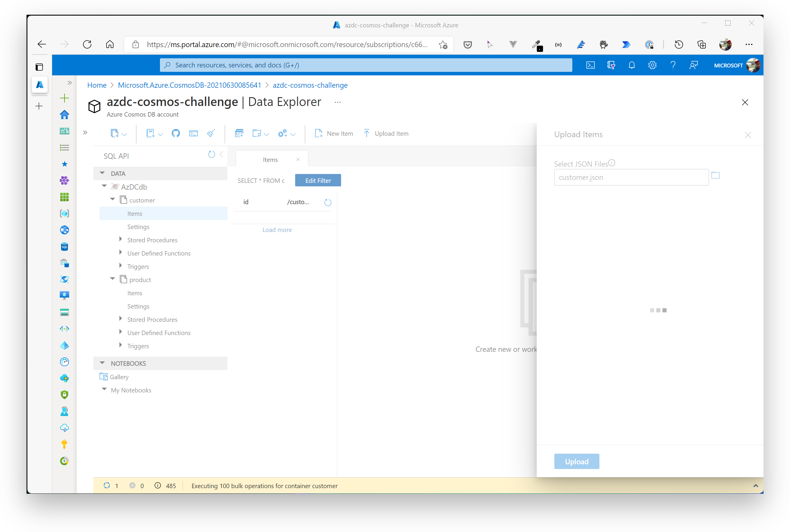This screenshot has height=532, width=790.
Task: Collapse the SQL API pane arrow
Action: (x=222, y=155)
